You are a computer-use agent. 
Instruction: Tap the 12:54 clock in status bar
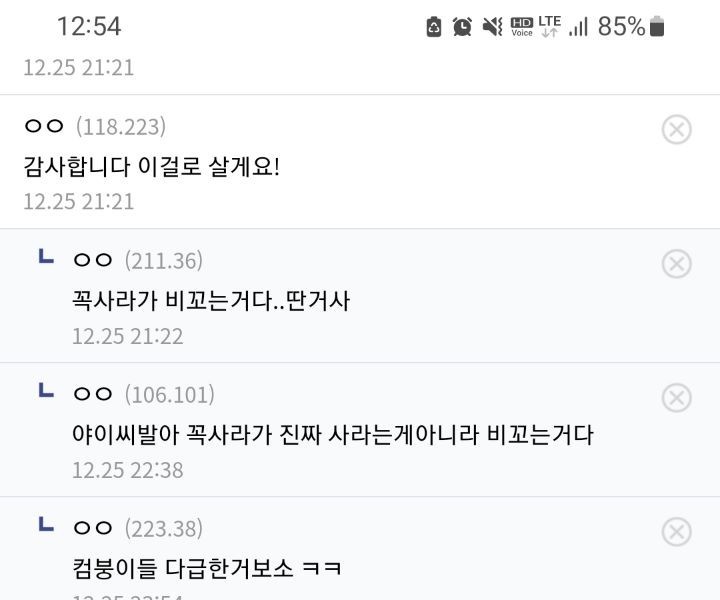89,27
